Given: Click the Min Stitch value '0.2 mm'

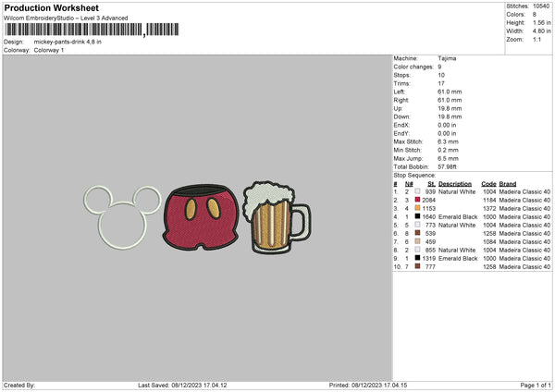Looking at the screenshot, I should (x=448, y=150).
